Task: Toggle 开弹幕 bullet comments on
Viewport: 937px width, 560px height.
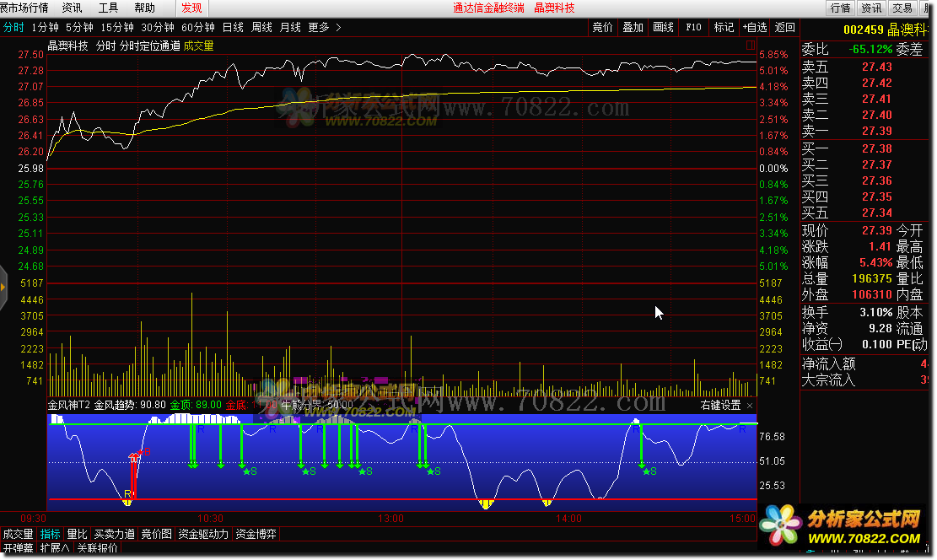Action: coord(18,548)
